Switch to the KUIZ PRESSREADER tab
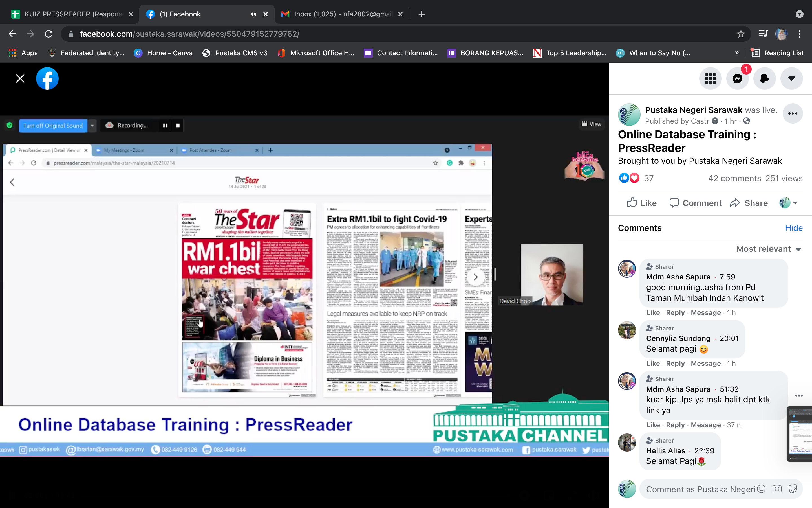Viewport: 812px width, 508px height. pos(69,14)
